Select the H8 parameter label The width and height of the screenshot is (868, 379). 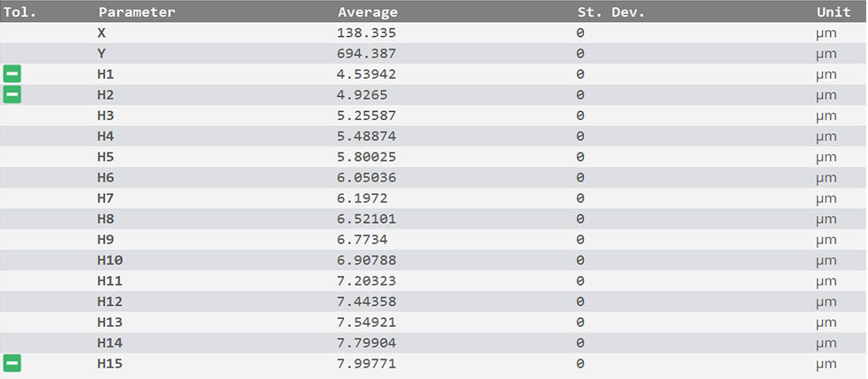click(x=106, y=219)
